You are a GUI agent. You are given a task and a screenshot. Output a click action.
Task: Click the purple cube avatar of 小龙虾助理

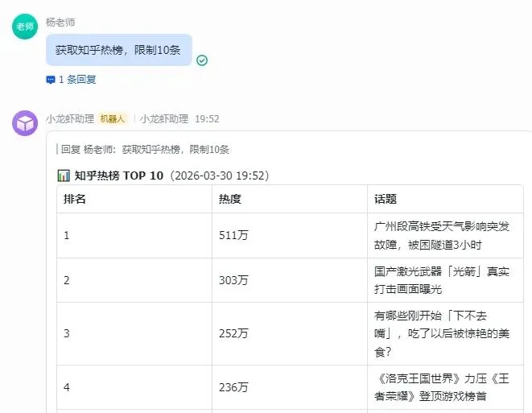(x=25, y=123)
